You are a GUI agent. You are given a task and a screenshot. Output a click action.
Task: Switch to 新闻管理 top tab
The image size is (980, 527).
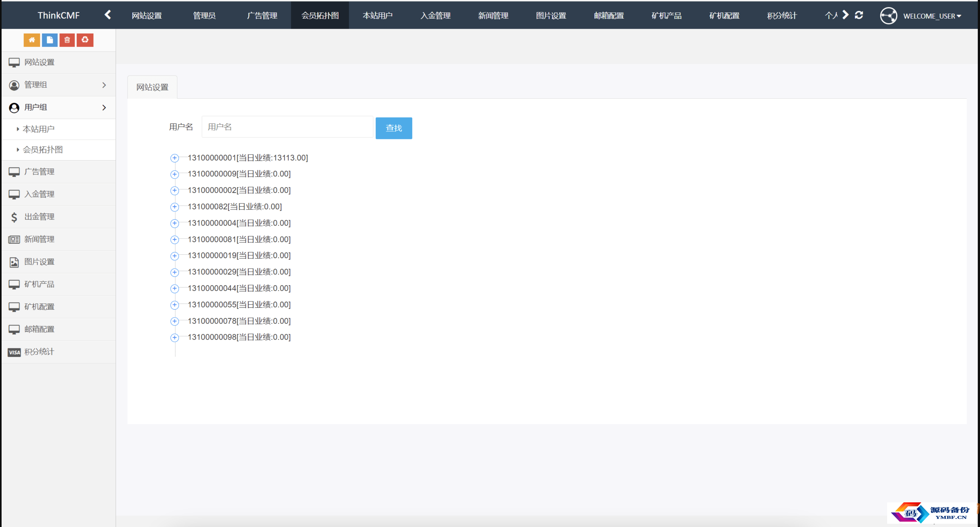click(x=493, y=15)
